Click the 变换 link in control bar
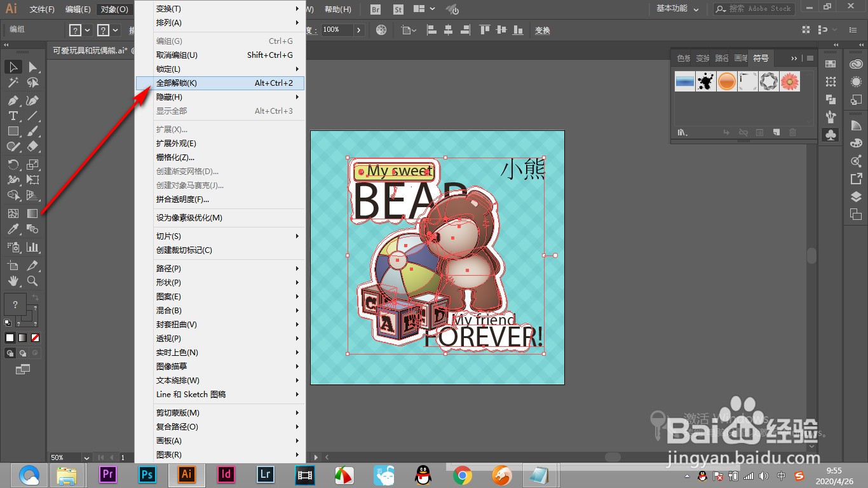This screenshot has height=488, width=868. pos(542,30)
